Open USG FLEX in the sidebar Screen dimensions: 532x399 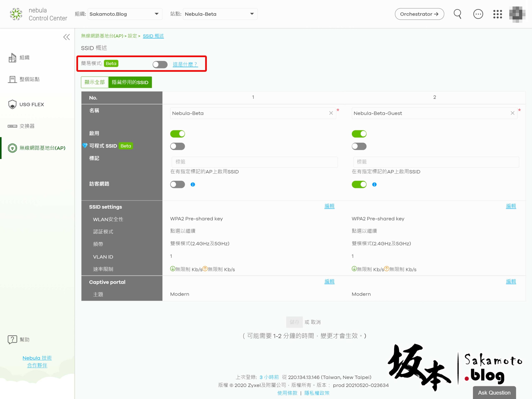(32, 104)
